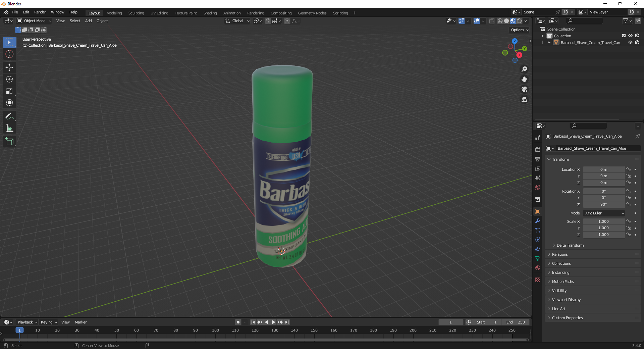Open the Object Mode dropdown

[34, 21]
